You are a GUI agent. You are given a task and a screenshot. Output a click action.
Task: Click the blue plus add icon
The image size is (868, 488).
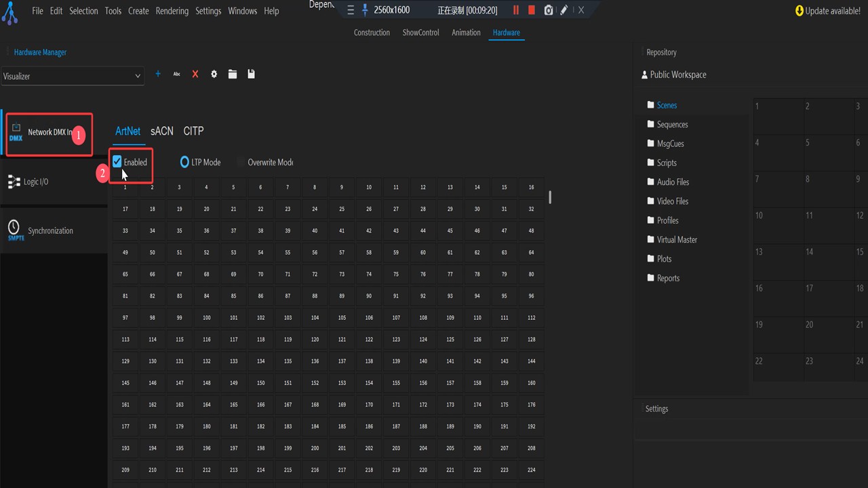pos(158,74)
